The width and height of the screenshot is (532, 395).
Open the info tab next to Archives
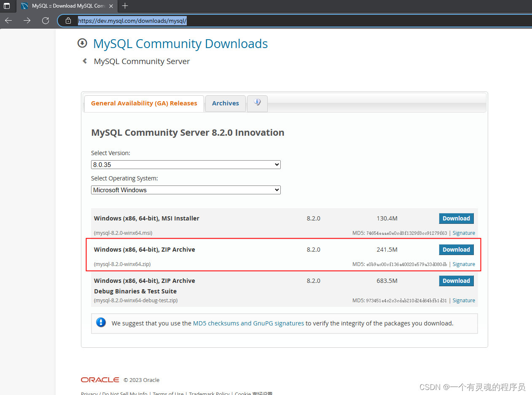257,103
